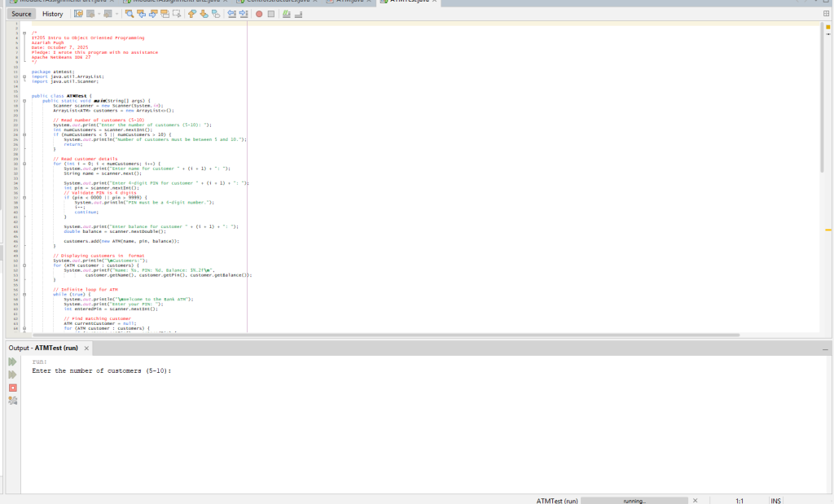Screen dimensions: 834x504
Task: Open the Forward navigation dropdown arrow
Action: tap(118, 14)
